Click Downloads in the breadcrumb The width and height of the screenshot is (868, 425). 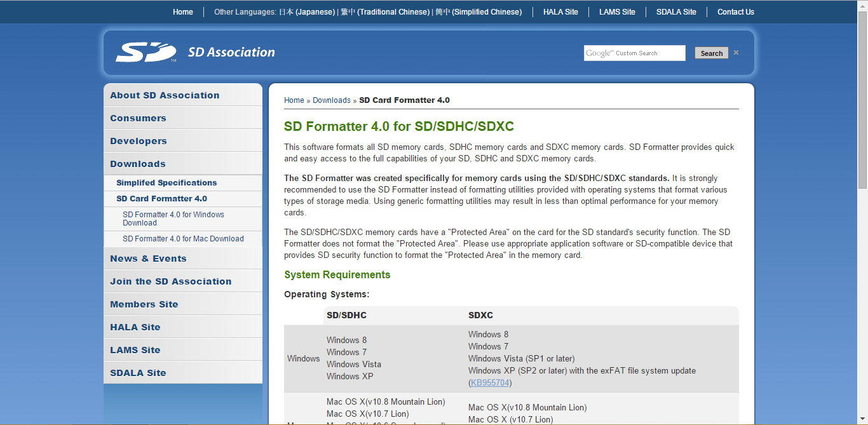pyautogui.click(x=332, y=100)
